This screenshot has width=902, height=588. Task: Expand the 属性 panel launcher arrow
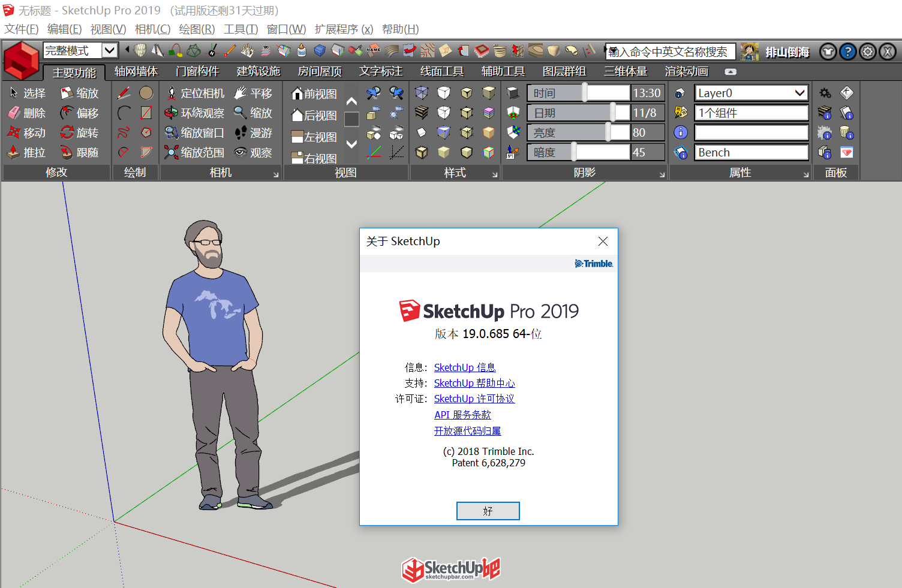pyautogui.click(x=806, y=174)
